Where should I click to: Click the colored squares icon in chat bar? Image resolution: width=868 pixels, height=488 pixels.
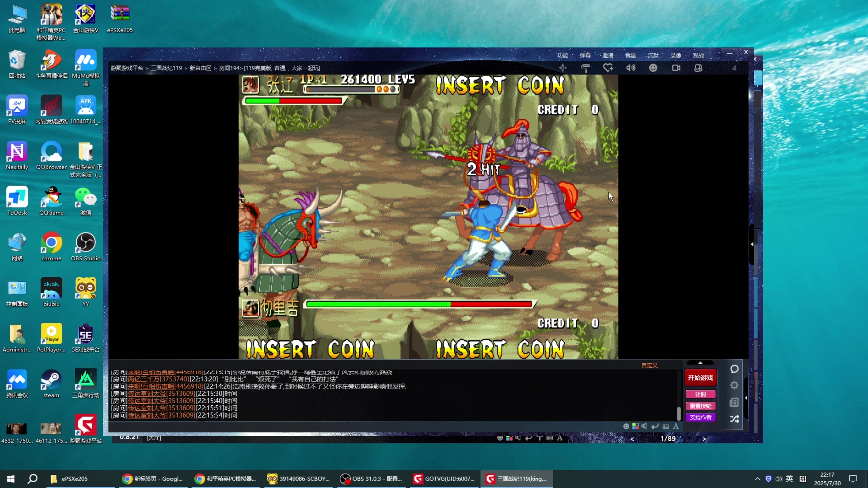point(635,426)
